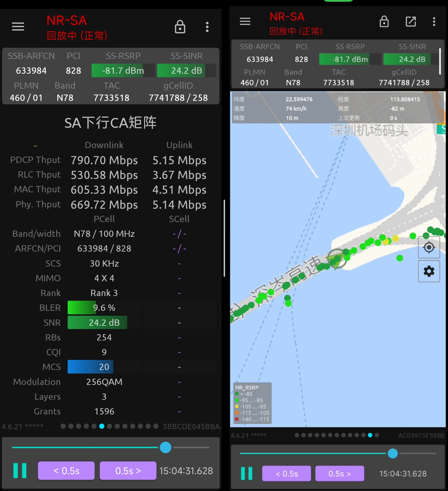Open three-dot overflow menu in left panel
Screen dimensions: 448x491
coord(207,27)
